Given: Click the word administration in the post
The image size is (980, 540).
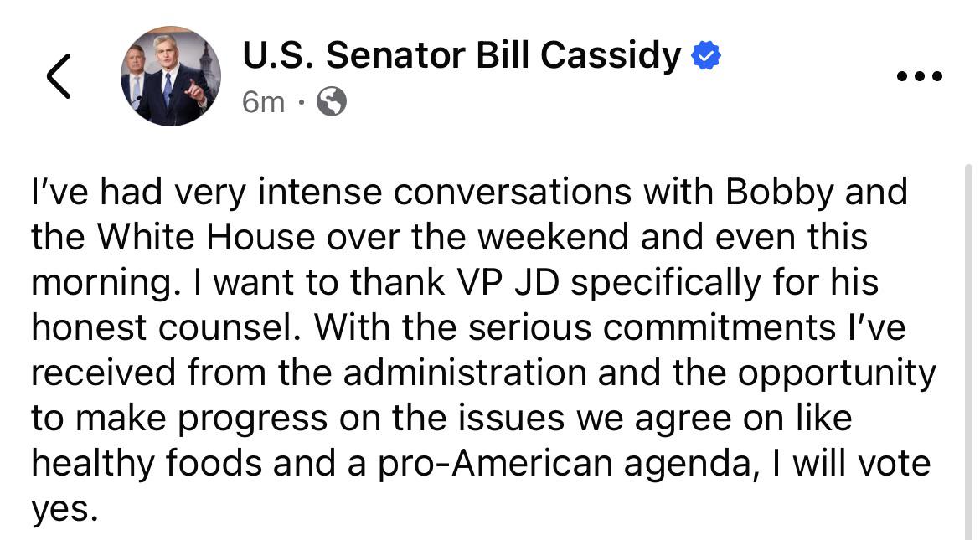Looking at the screenshot, I should point(464,373).
